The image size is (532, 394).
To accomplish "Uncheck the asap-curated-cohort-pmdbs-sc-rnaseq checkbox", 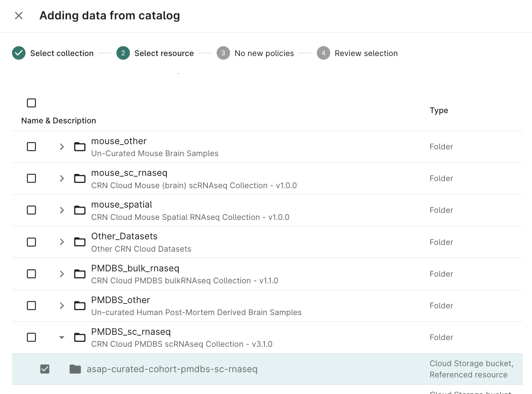I will (x=44, y=369).
